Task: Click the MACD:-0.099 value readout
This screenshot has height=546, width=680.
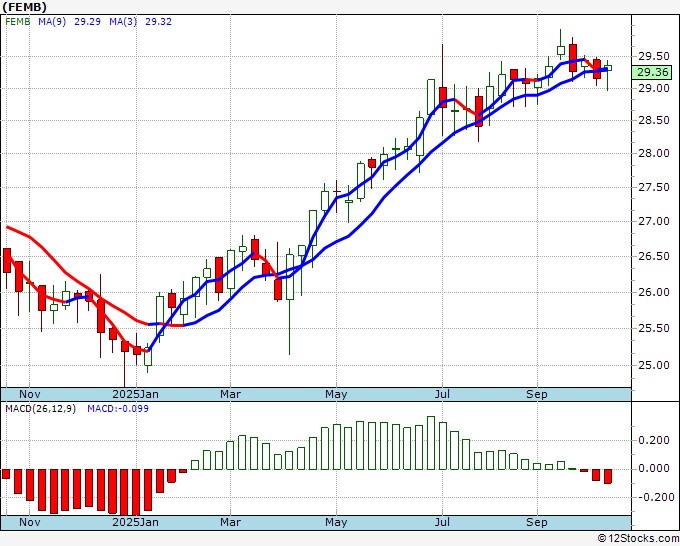Action: (118, 409)
